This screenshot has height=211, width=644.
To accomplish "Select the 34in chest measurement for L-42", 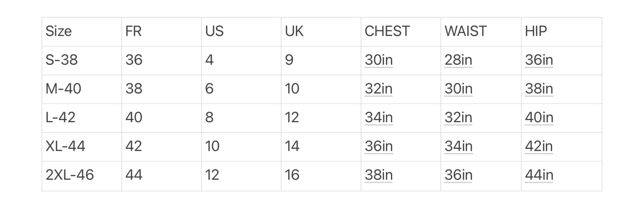I will pyautogui.click(x=379, y=117).
